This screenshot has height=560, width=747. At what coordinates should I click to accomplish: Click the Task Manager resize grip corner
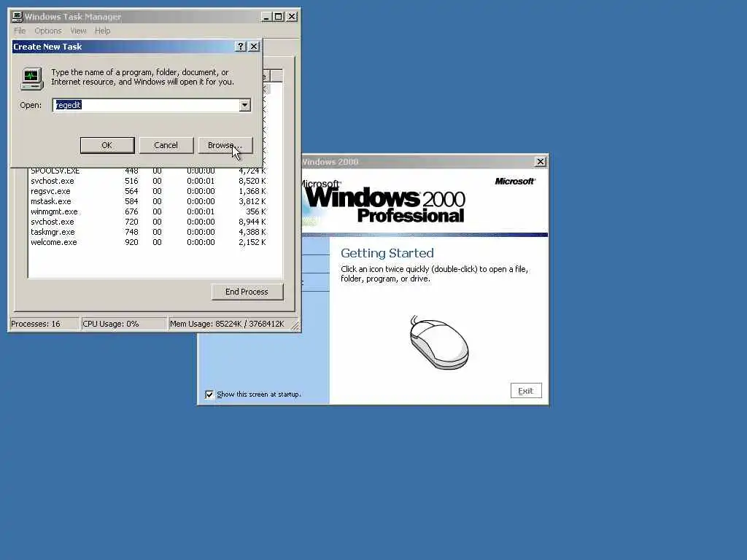tap(295, 326)
